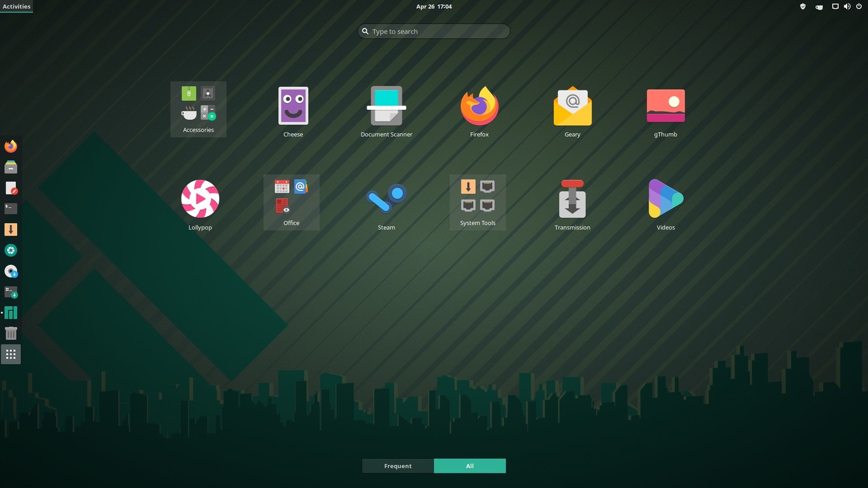Expand the System Tools folder

click(x=477, y=198)
